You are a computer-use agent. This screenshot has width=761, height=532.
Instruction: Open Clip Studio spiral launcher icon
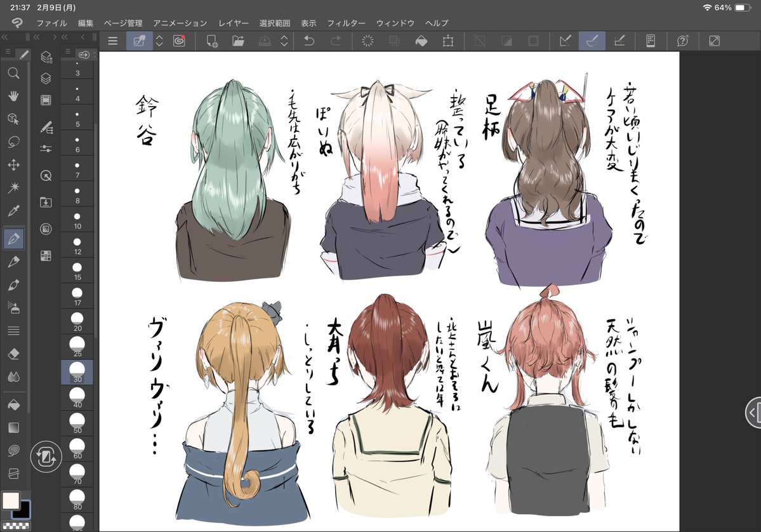point(179,41)
